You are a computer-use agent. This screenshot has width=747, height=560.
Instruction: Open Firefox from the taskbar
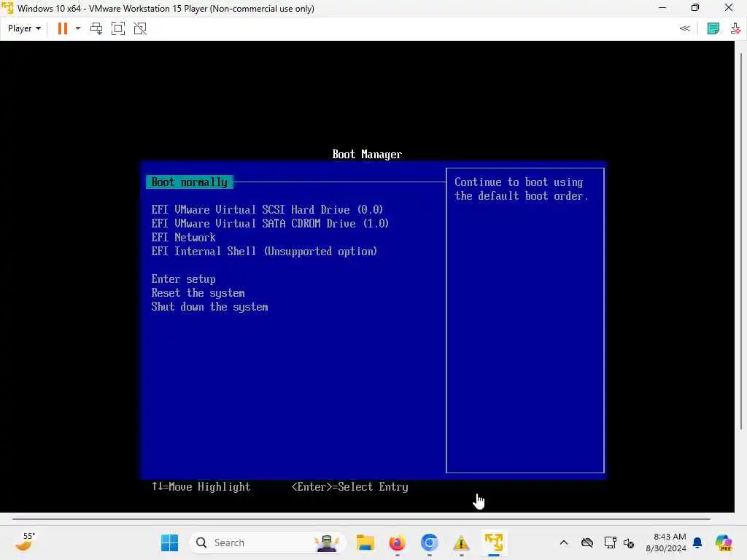point(398,542)
